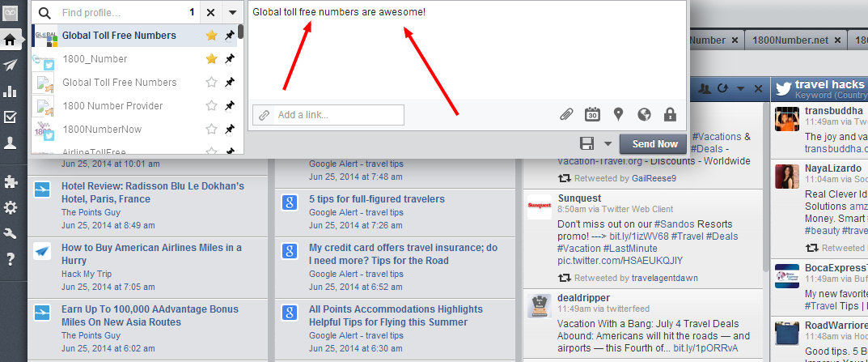Unfavorite the 1800_Number profile star
Viewport: 868px width, 362px height.
click(211, 59)
